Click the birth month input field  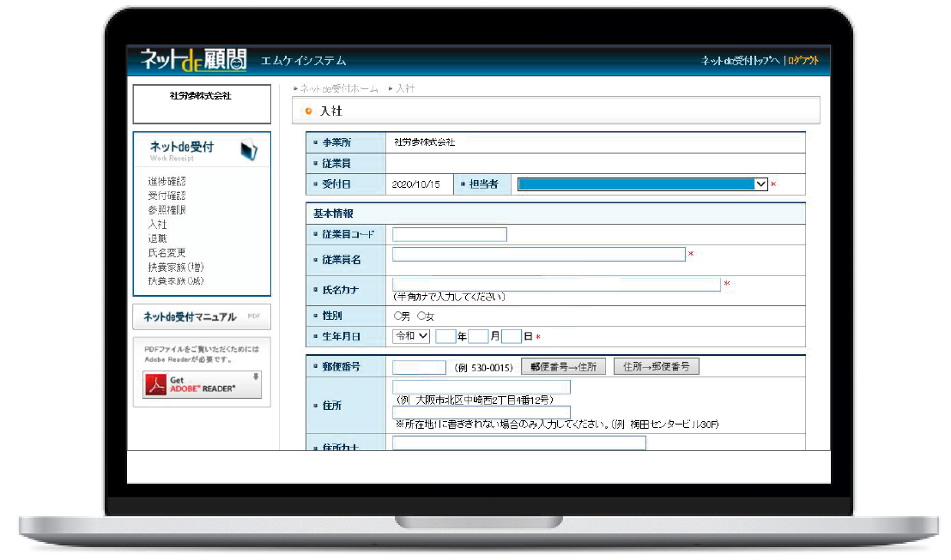coord(479,336)
